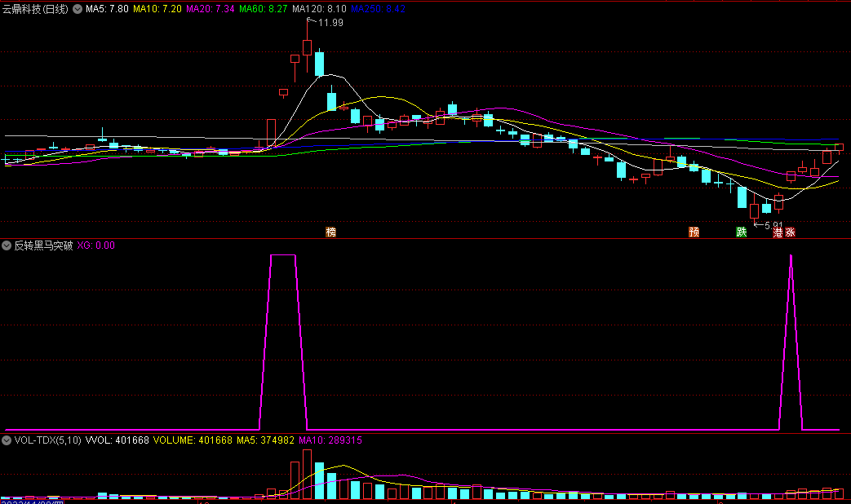
Task: Click the volume MA5: 374982 label
Action: point(265,440)
